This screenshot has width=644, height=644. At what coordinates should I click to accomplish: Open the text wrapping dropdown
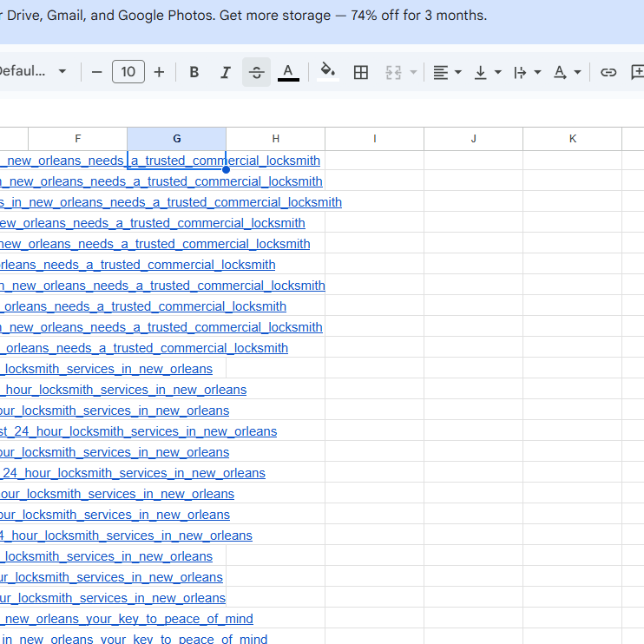527,72
